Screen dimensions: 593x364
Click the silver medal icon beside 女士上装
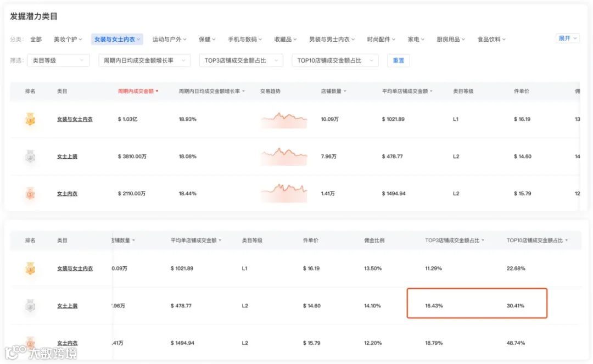(x=30, y=156)
